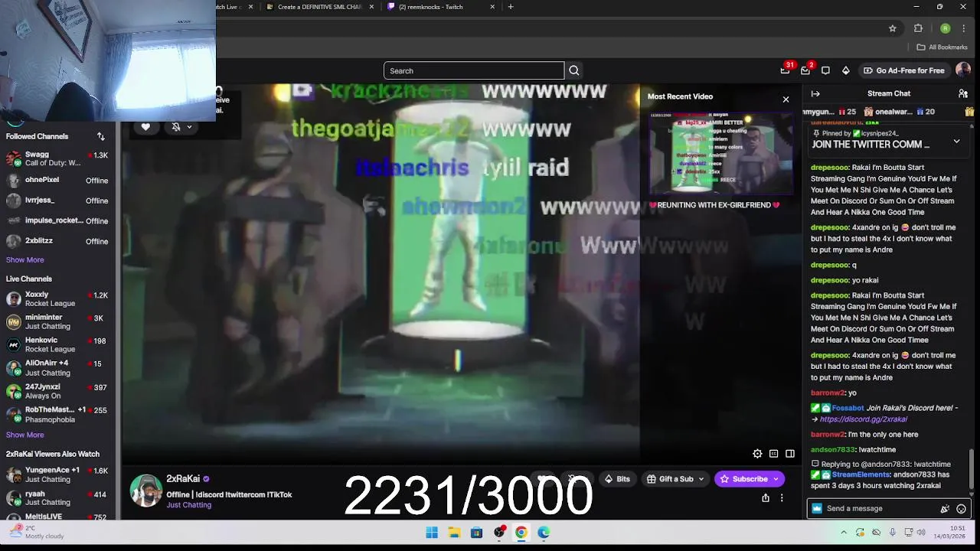
Task: Open Swagg followed channel
Action: (58, 158)
